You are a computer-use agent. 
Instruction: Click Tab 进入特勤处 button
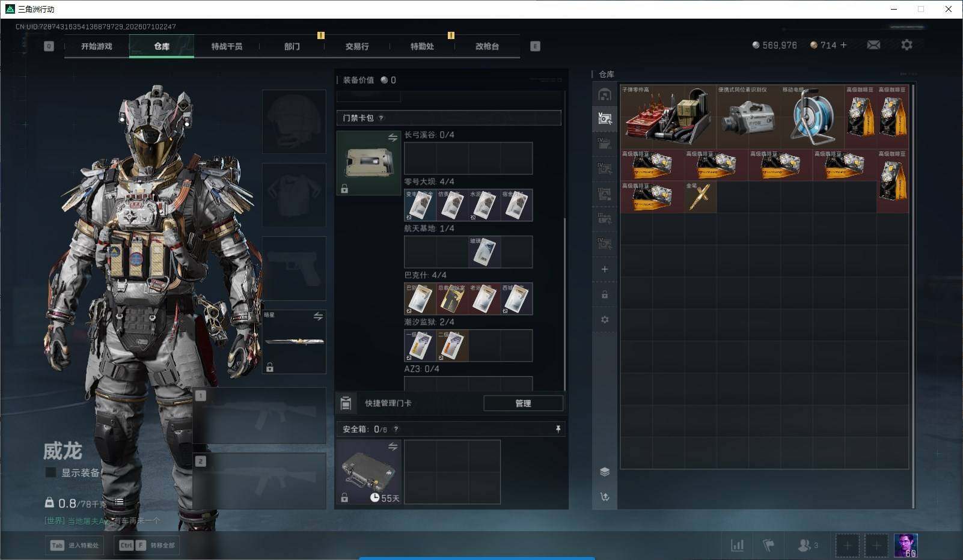coord(75,545)
